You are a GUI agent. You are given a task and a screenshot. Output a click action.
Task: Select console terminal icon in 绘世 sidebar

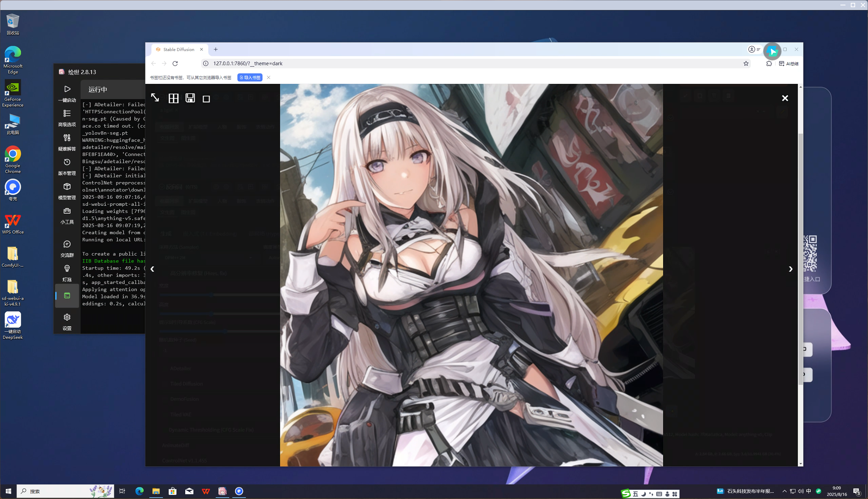(x=67, y=296)
